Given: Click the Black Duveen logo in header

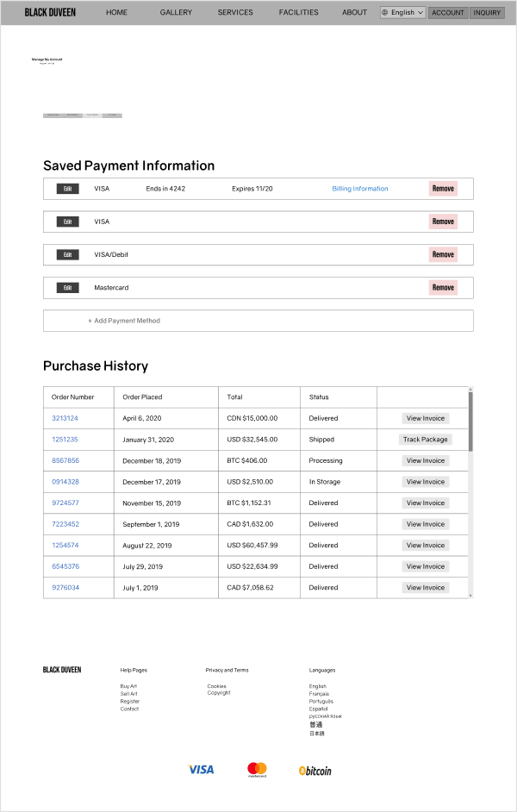Looking at the screenshot, I should 50,13.
